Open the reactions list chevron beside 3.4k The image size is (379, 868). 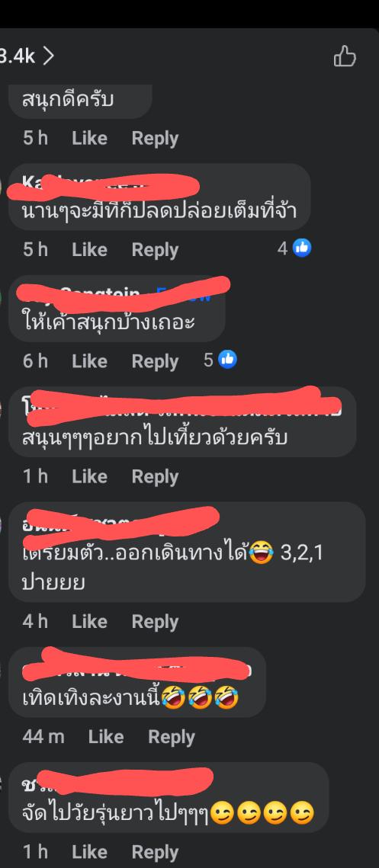point(49,56)
